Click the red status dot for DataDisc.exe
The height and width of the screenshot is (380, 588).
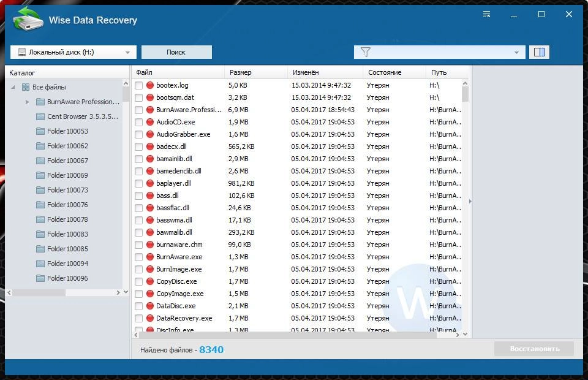pos(150,306)
